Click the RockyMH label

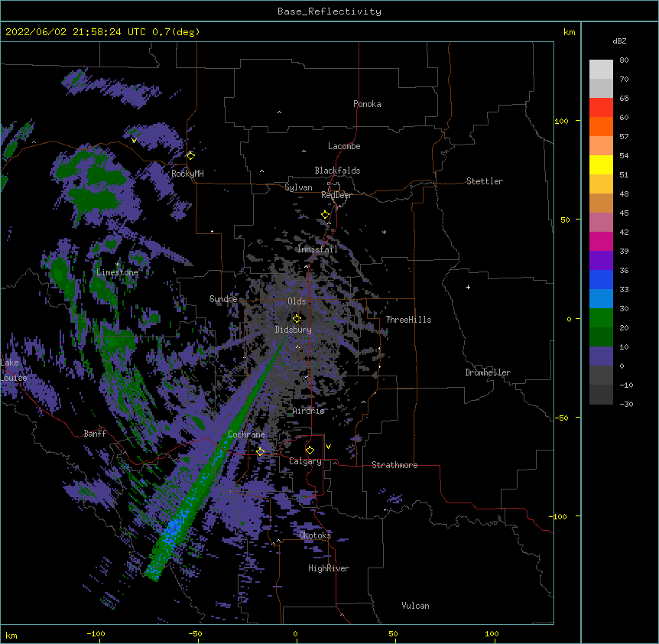pyautogui.click(x=187, y=174)
